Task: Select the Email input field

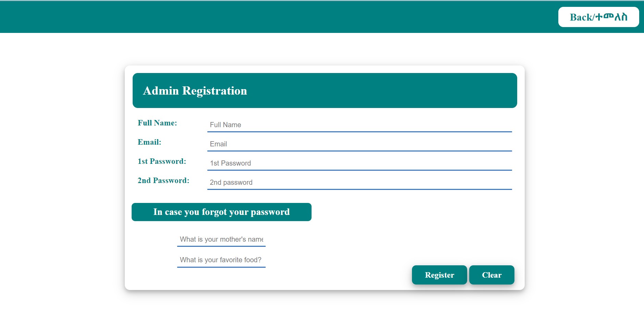Action: (x=360, y=144)
